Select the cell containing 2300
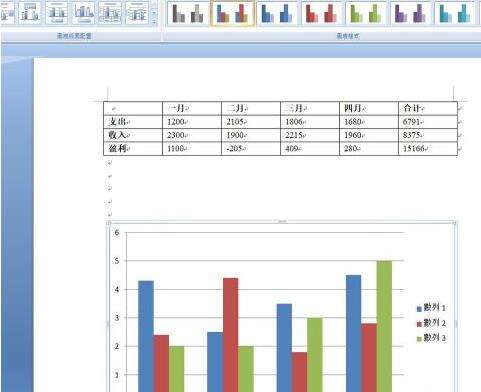 click(x=192, y=135)
